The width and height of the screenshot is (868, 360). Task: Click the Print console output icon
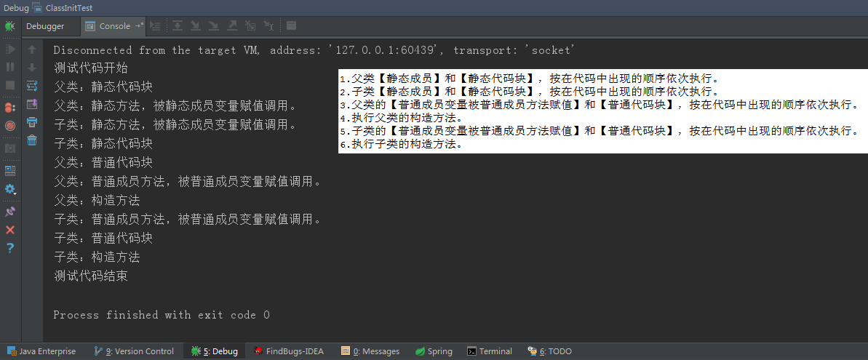pos(32,122)
